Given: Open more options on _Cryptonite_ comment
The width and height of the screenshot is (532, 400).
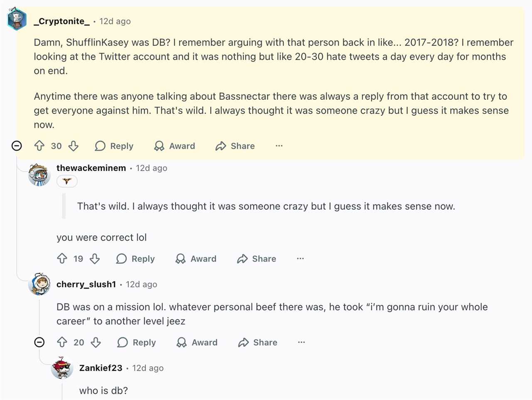Looking at the screenshot, I should click(279, 146).
